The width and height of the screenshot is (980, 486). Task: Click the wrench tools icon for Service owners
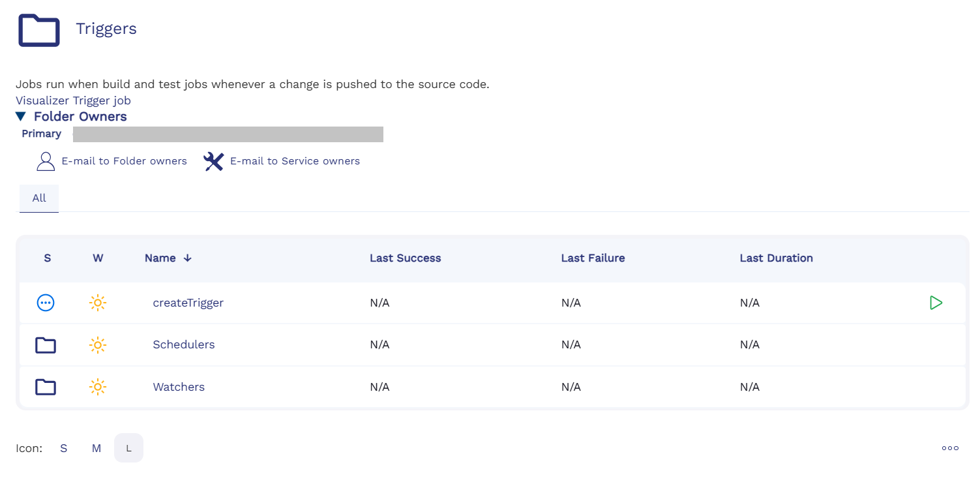click(x=213, y=161)
